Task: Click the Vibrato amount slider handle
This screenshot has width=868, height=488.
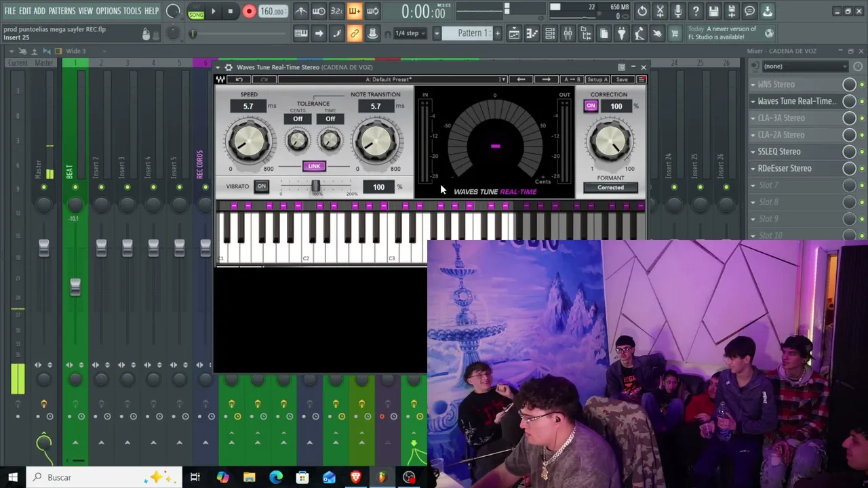Action: (315, 186)
